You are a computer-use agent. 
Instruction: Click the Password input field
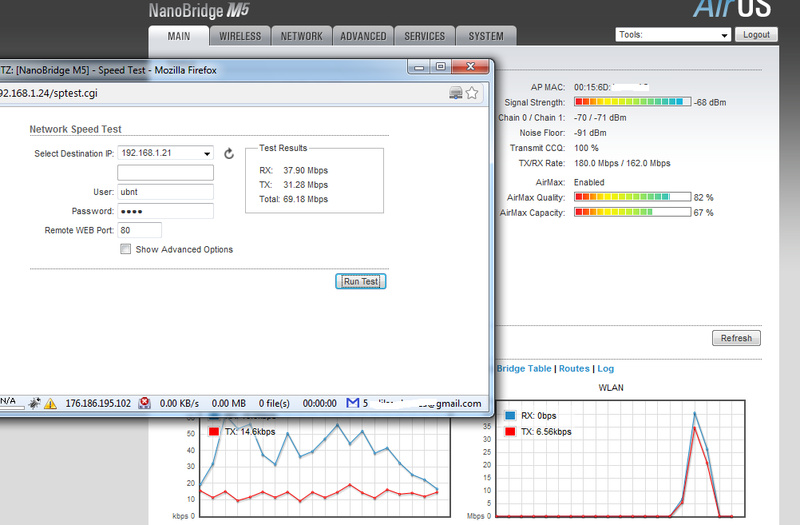point(165,211)
